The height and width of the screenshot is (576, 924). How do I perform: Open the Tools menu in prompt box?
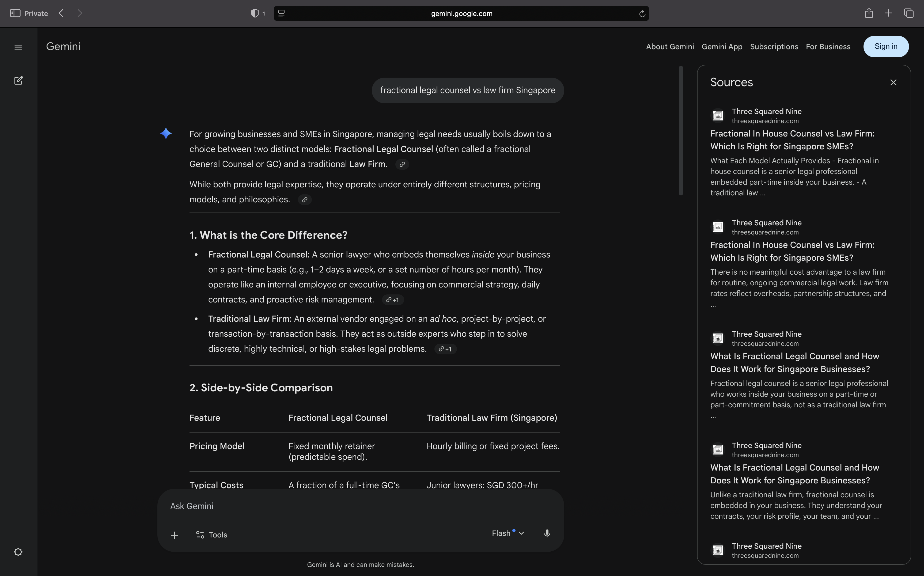click(211, 535)
